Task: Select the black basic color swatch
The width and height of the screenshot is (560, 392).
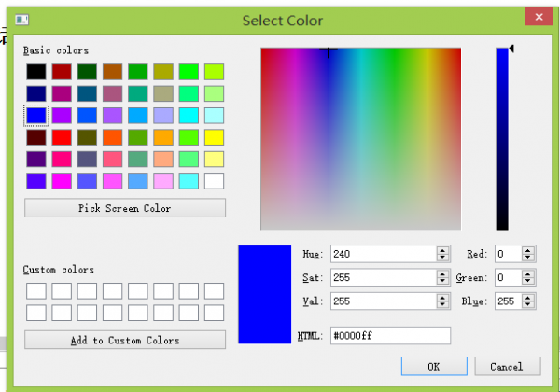Action: tap(36, 72)
